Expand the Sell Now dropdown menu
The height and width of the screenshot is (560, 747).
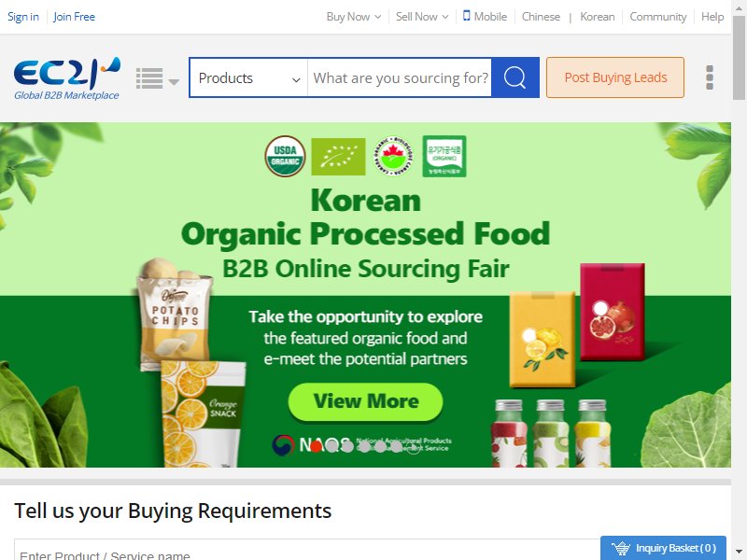422,17
